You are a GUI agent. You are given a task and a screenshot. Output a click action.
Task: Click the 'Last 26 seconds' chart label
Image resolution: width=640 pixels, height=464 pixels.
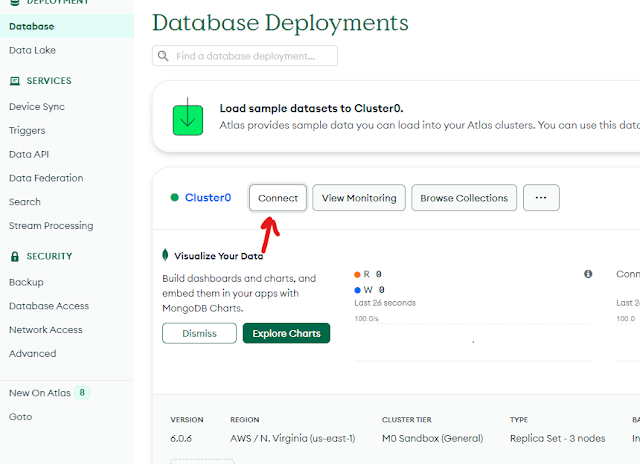[x=385, y=303]
